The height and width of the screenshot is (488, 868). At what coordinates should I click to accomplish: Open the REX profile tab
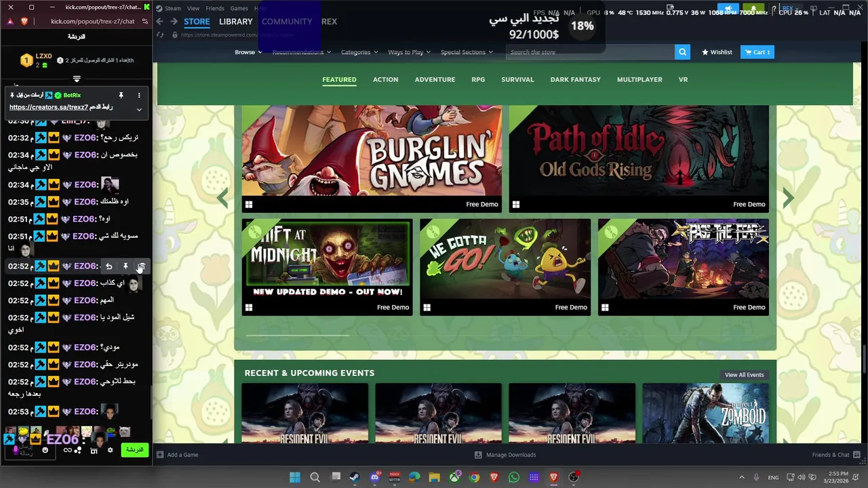[329, 22]
